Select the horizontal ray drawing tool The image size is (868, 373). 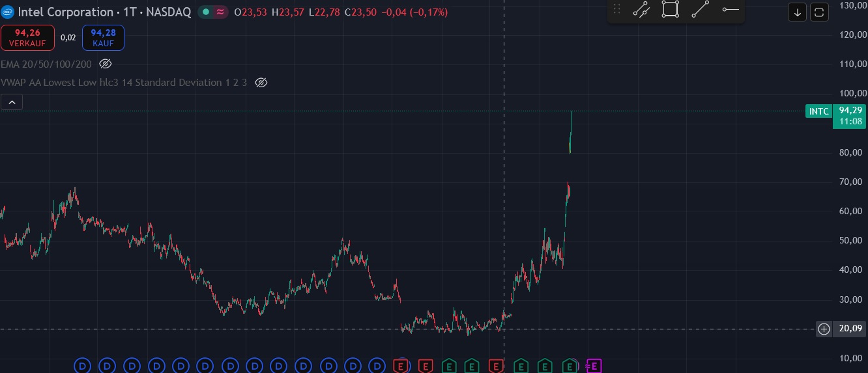pyautogui.click(x=731, y=9)
